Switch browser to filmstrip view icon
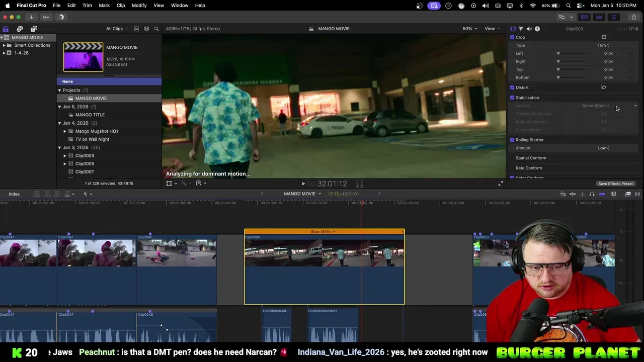Screen dimensions: 644x362 coord(146,29)
